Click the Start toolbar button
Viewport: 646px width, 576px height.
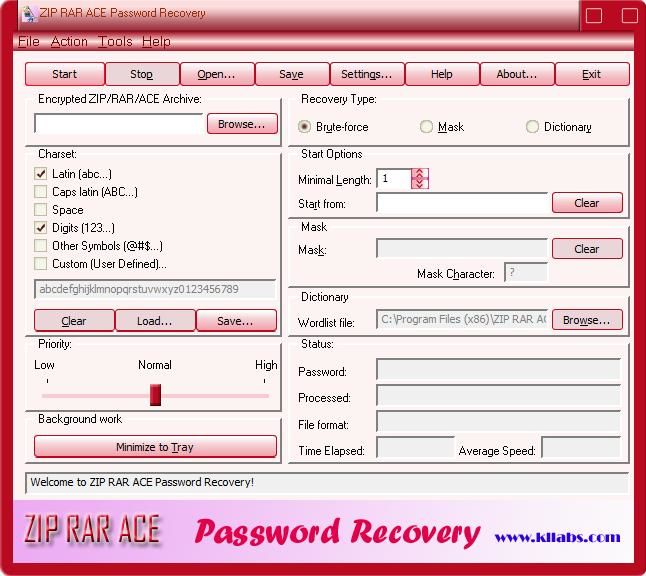(x=64, y=74)
